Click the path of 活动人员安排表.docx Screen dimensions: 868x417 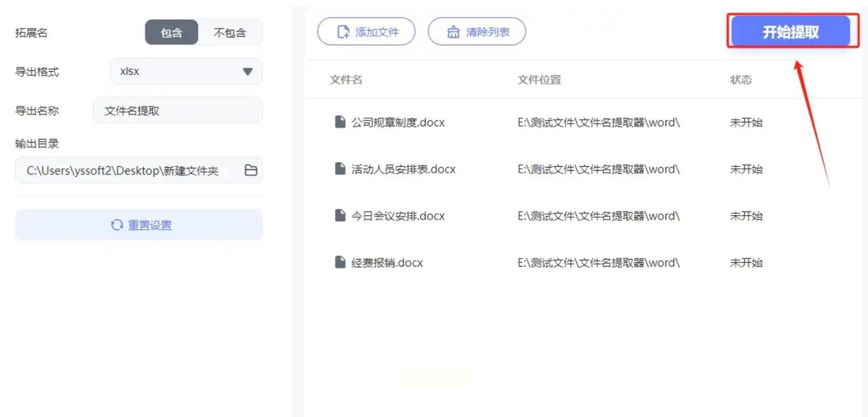point(598,169)
